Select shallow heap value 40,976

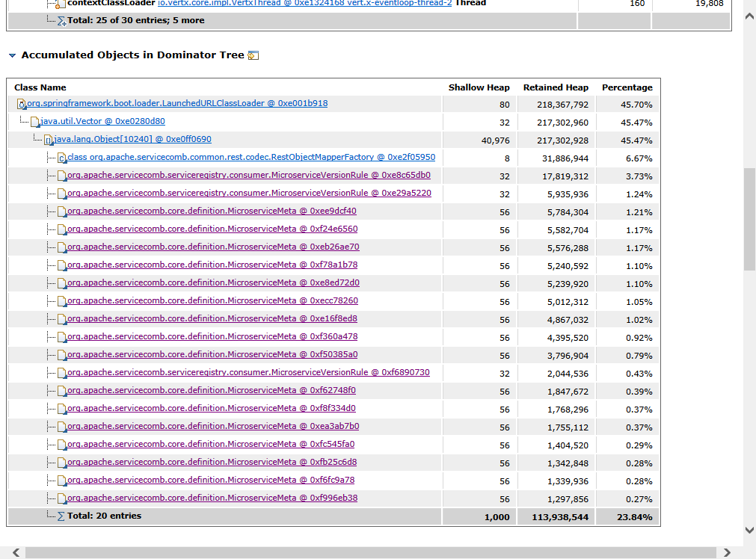point(495,140)
